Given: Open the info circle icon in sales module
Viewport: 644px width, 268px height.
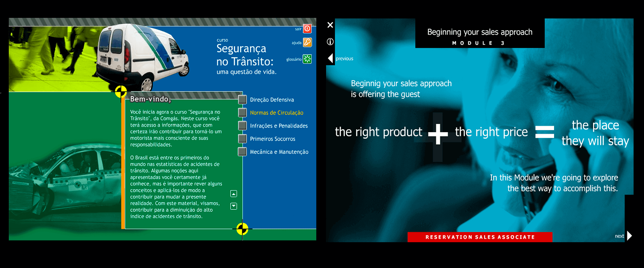Looking at the screenshot, I should coord(330,42).
